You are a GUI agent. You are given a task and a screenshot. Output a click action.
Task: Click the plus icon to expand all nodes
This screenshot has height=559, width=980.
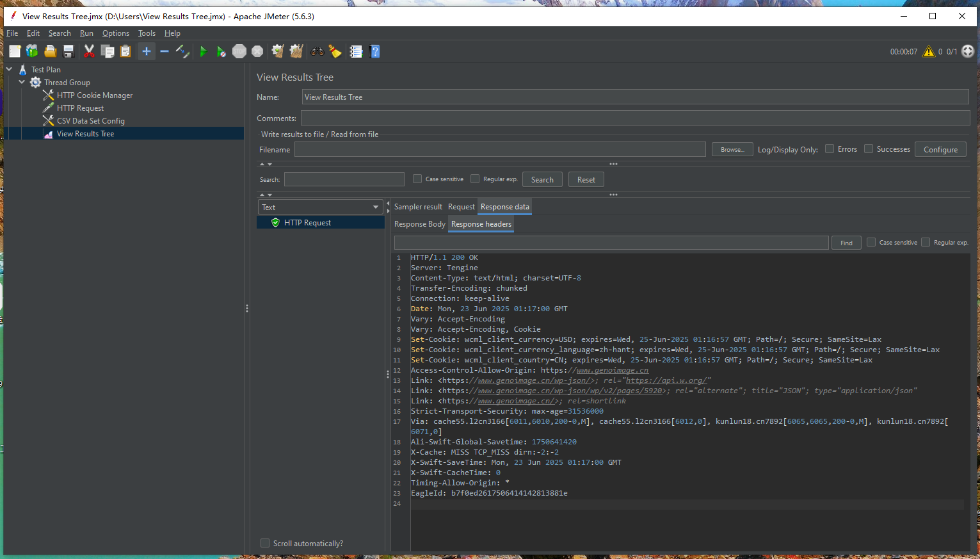click(x=147, y=51)
